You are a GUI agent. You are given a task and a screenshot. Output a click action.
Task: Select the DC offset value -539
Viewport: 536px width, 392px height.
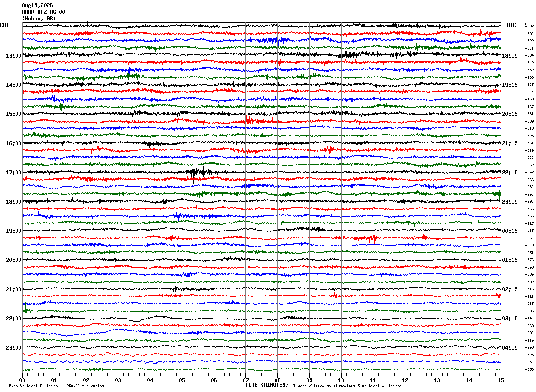[x=529, y=121]
